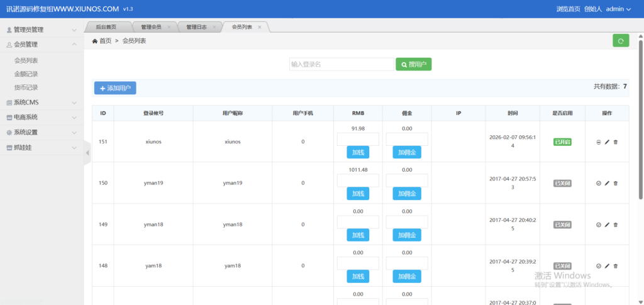The height and width of the screenshot is (305, 644).
Task: Collapse sidebar using the left arrow handle
Action: point(87,153)
